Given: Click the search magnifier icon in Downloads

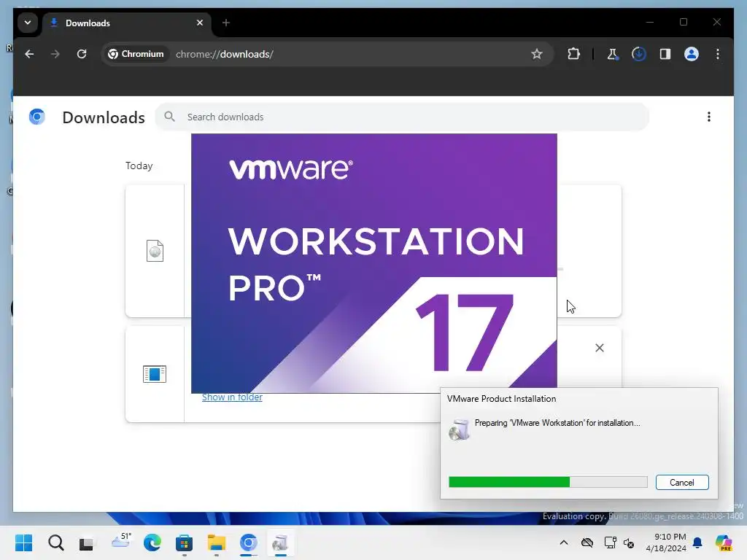Looking at the screenshot, I should [x=169, y=117].
